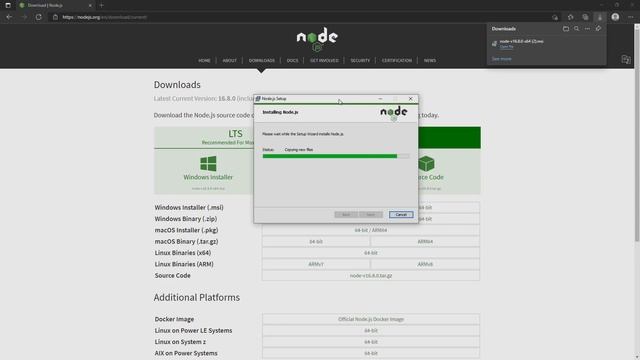Open a new browser tab with the plus icon

(x=101, y=5)
